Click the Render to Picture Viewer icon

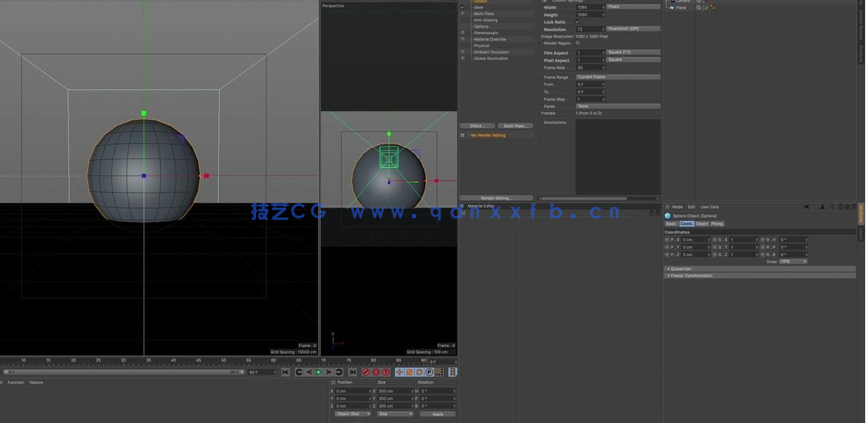tap(376, 371)
